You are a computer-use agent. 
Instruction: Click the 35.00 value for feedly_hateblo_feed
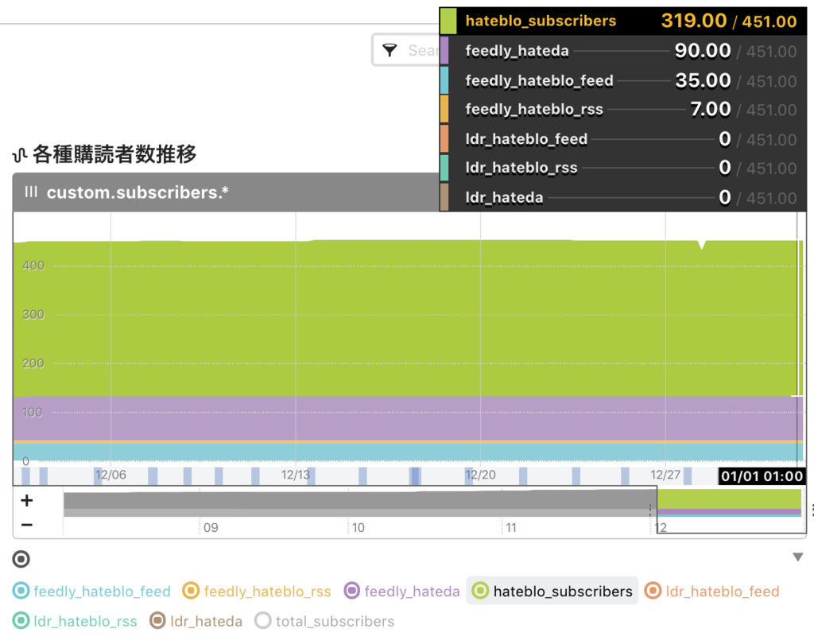click(703, 80)
